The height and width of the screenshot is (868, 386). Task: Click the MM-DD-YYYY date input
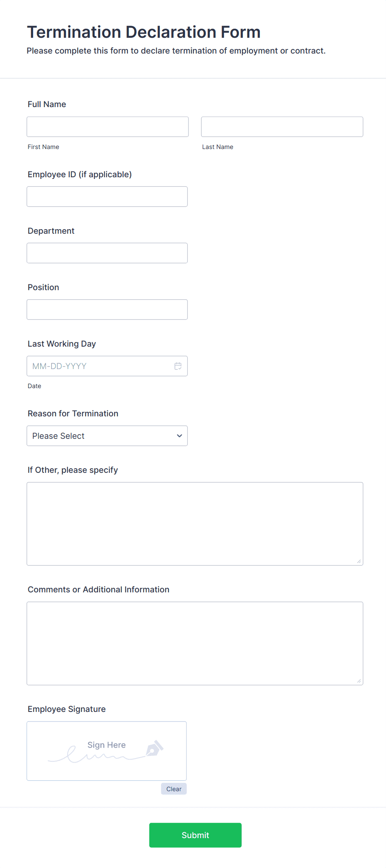click(100, 366)
